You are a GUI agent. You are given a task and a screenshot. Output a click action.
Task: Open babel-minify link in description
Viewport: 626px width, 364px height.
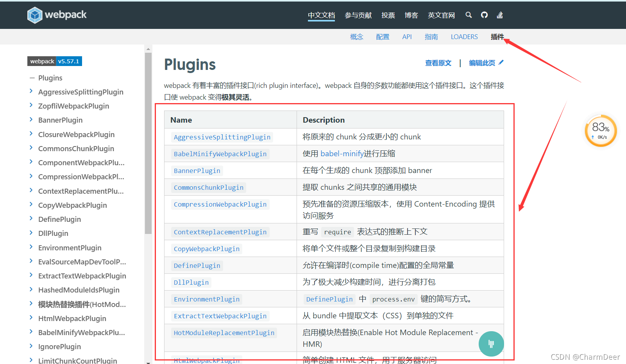click(342, 153)
